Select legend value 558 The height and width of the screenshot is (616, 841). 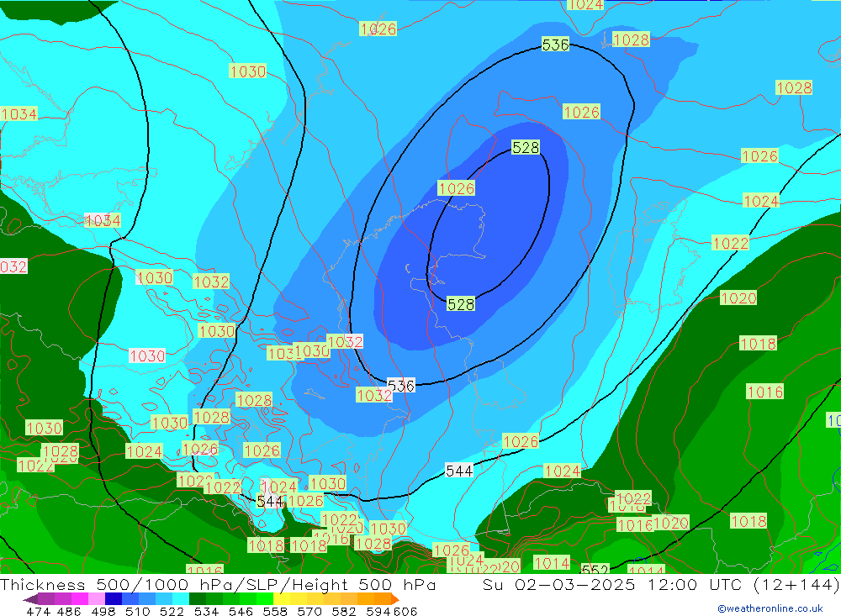275,611
